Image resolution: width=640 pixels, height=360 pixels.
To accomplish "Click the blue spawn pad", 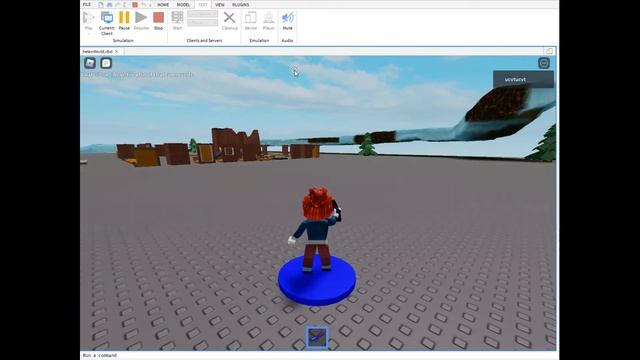I will 317,281.
